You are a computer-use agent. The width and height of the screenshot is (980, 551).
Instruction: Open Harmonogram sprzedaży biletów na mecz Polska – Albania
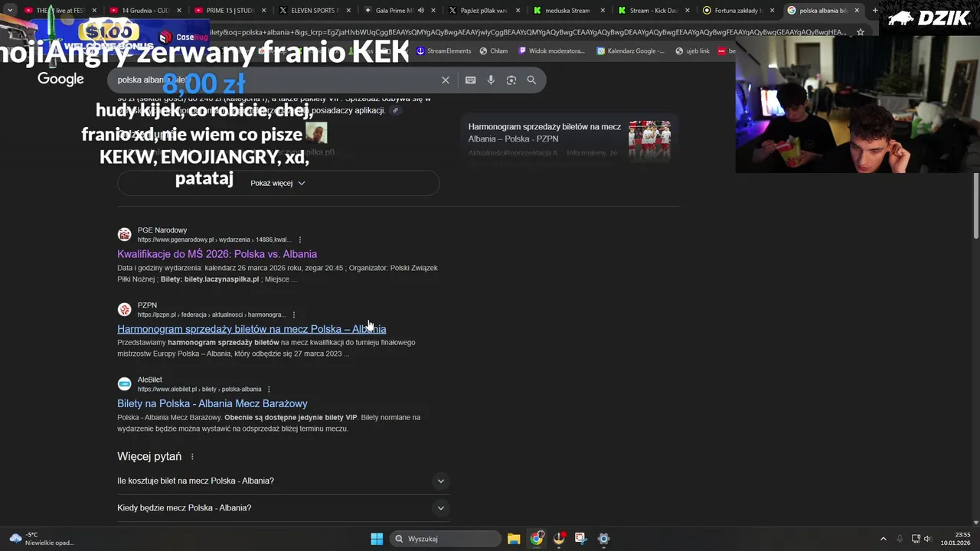251,329
